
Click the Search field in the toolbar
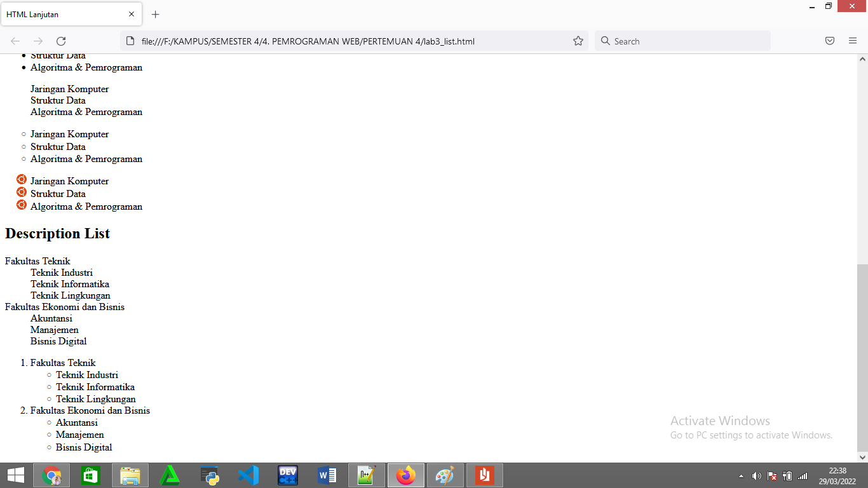(682, 41)
